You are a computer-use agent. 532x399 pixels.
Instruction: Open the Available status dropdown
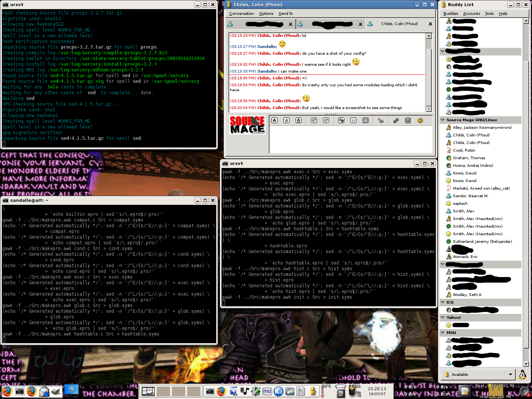[510, 374]
